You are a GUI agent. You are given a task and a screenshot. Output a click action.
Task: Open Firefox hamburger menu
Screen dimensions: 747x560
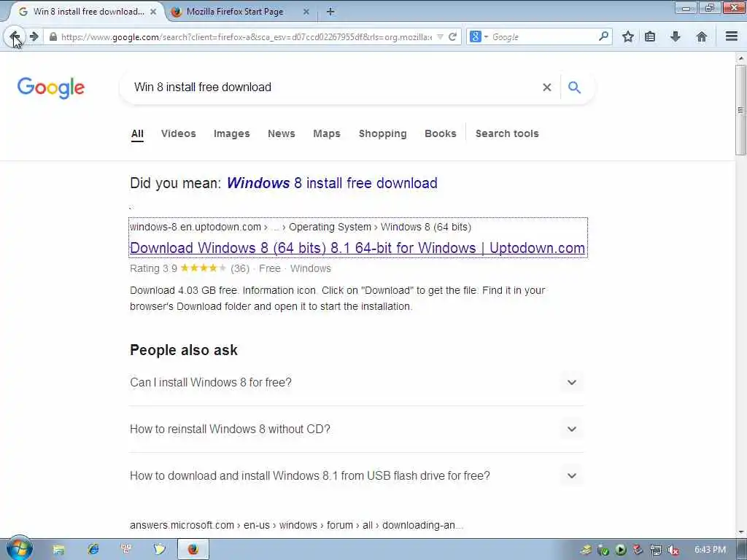point(732,36)
